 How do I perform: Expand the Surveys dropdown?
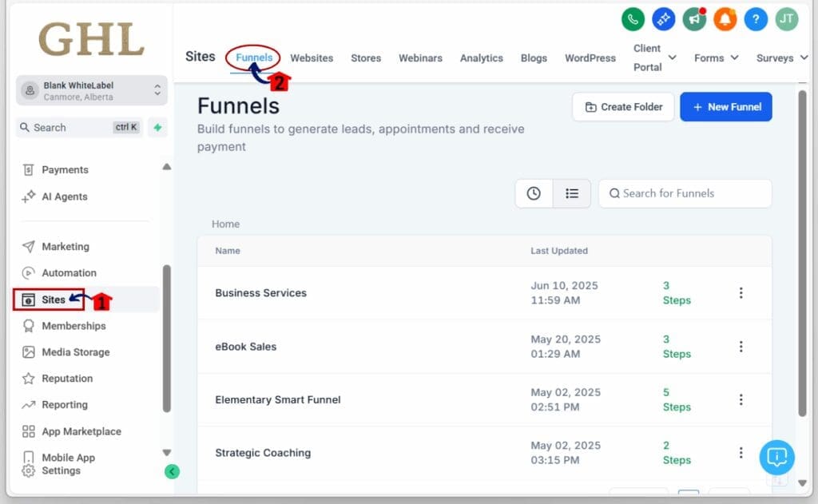(782, 58)
